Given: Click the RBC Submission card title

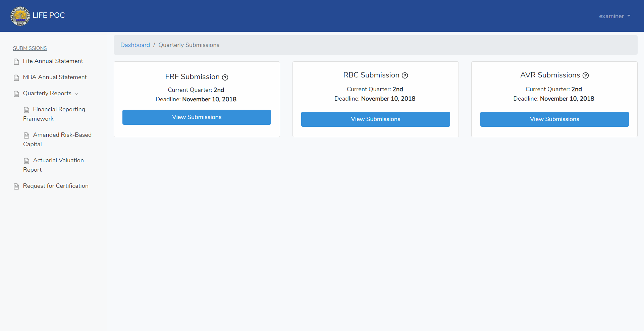Looking at the screenshot, I should (371, 75).
